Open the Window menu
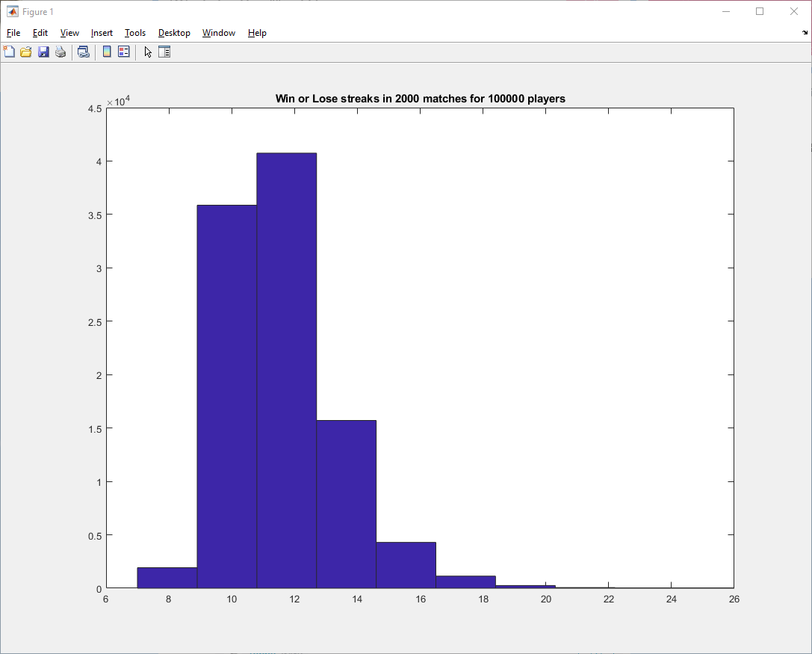Viewport: 812px width, 654px height. coord(219,33)
